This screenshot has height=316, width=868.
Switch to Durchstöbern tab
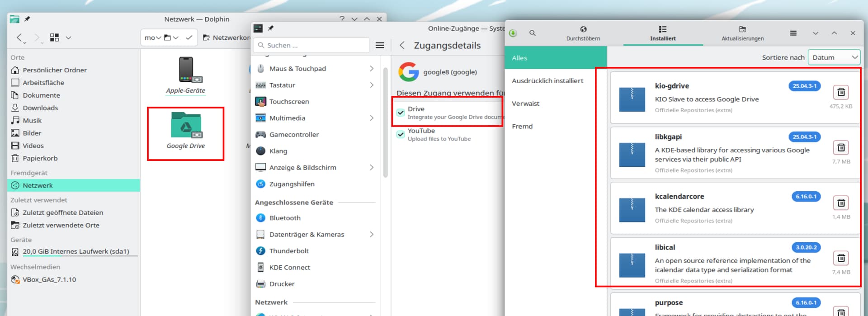click(x=583, y=33)
